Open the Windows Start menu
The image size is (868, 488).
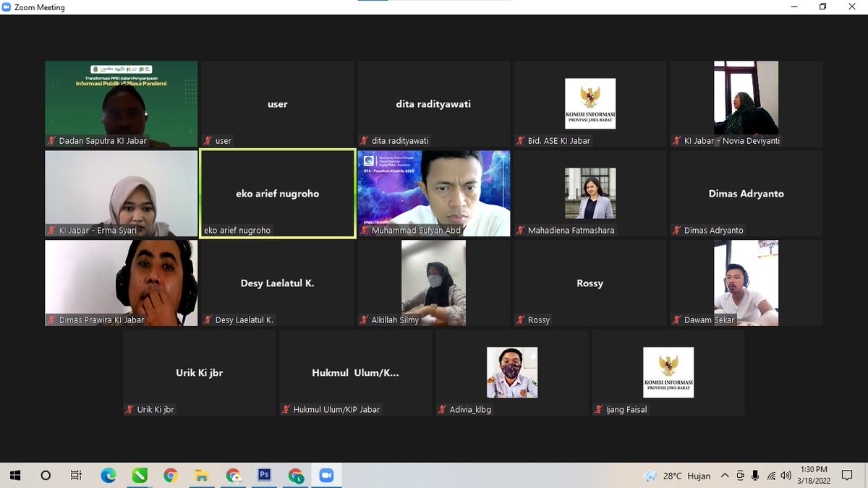coord(15,475)
